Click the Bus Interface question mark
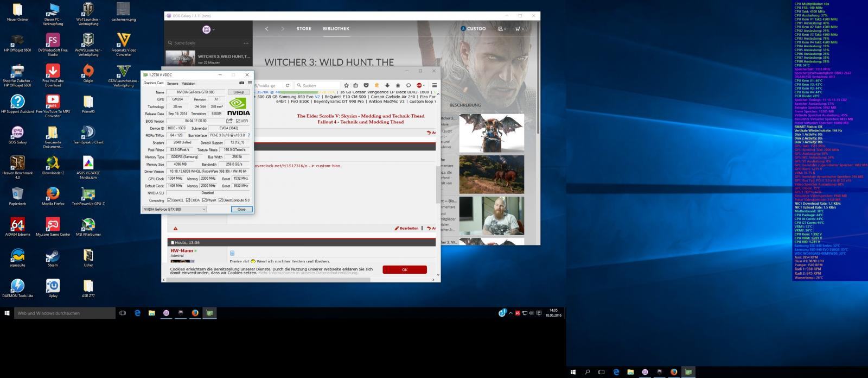Image resolution: width=868 pixels, height=378 pixels. [x=249, y=135]
